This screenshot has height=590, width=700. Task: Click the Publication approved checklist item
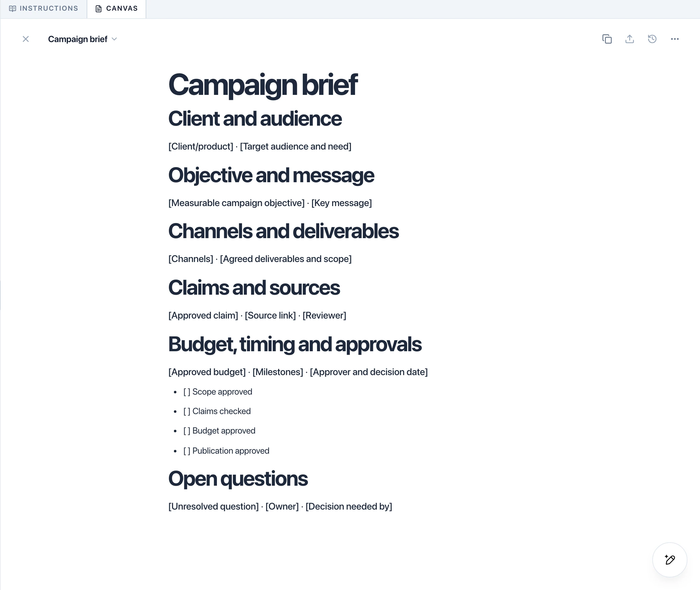[227, 451]
